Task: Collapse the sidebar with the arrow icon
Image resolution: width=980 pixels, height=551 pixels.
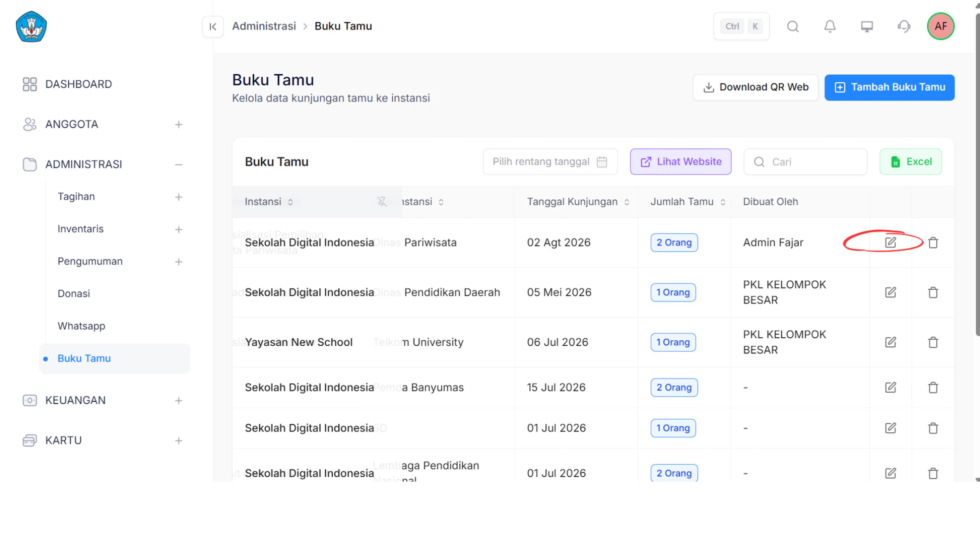Action: [213, 27]
